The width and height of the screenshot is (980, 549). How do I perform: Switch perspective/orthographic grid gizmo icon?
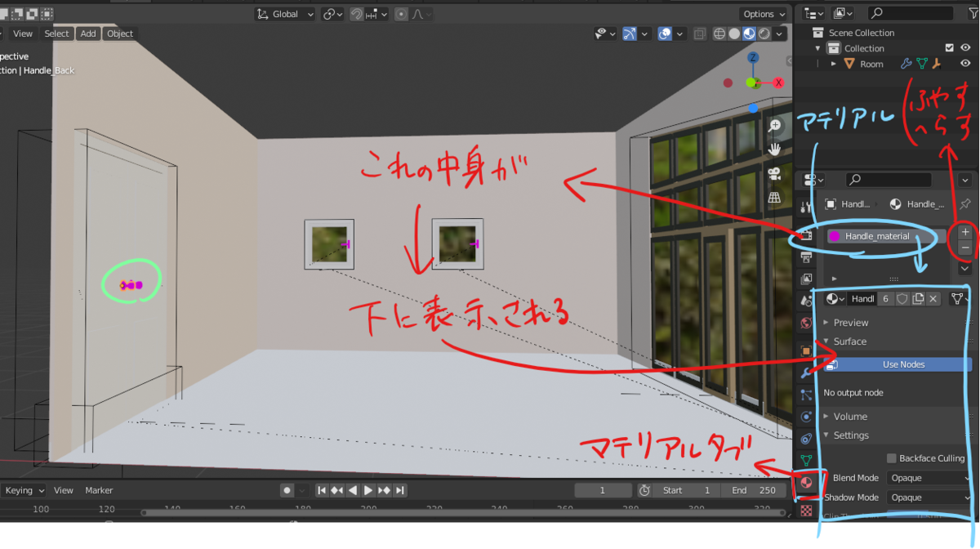click(x=775, y=198)
